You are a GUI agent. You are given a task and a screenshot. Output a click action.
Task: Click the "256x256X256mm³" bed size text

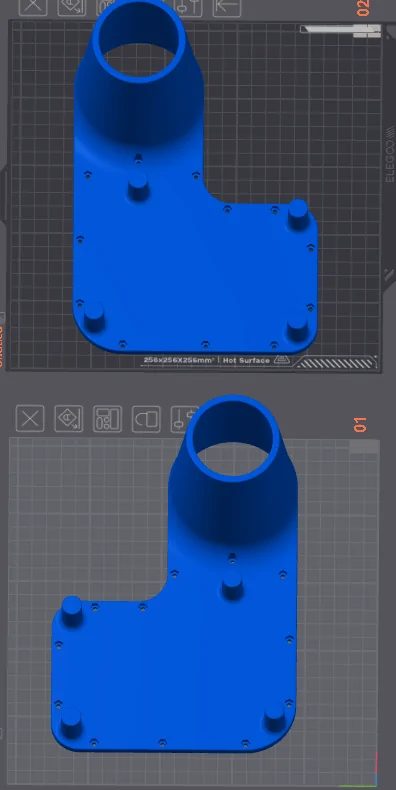click(179, 360)
